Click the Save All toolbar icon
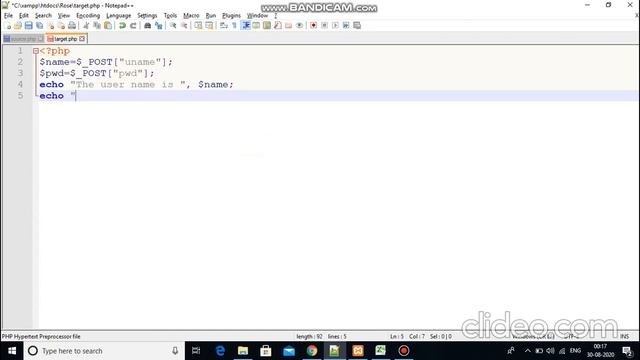Viewport: 640px width, 360px height. point(40,26)
